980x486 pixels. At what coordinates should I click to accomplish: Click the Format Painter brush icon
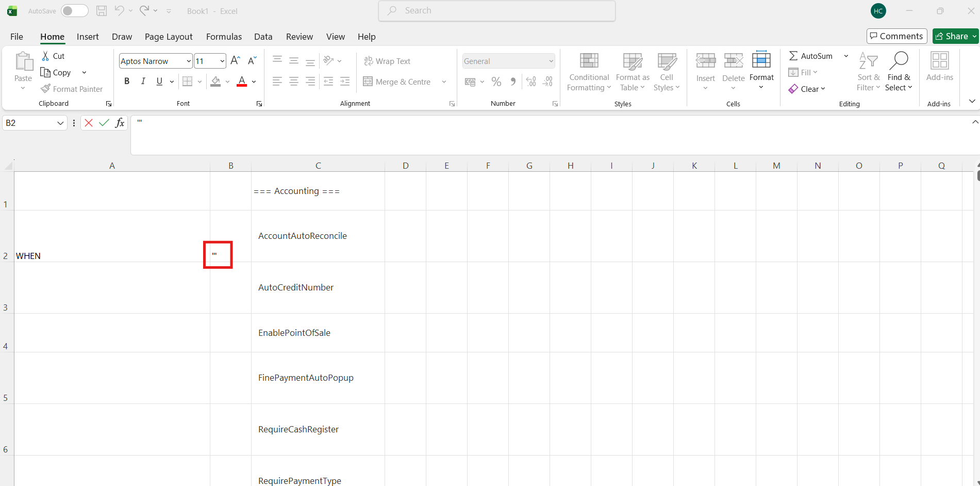pyautogui.click(x=46, y=89)
